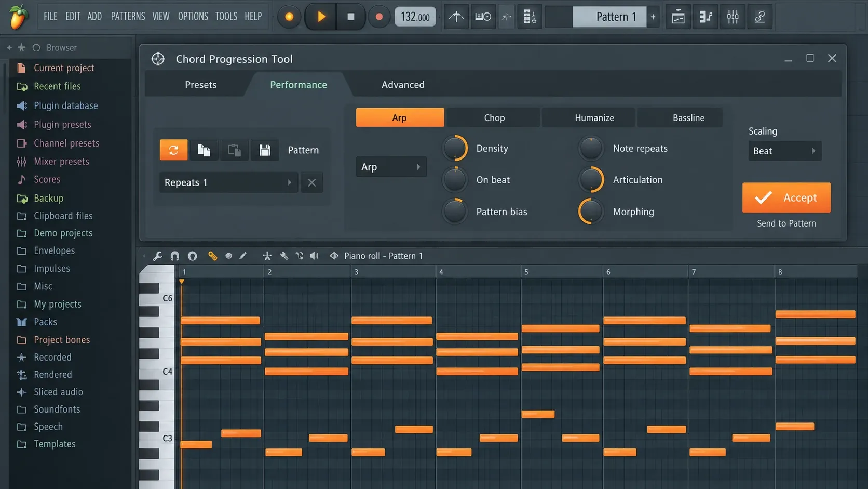Viewport: 868px width, 489px height.
Task: Click the Note repeats knob
Action: (x=591, y=149)
